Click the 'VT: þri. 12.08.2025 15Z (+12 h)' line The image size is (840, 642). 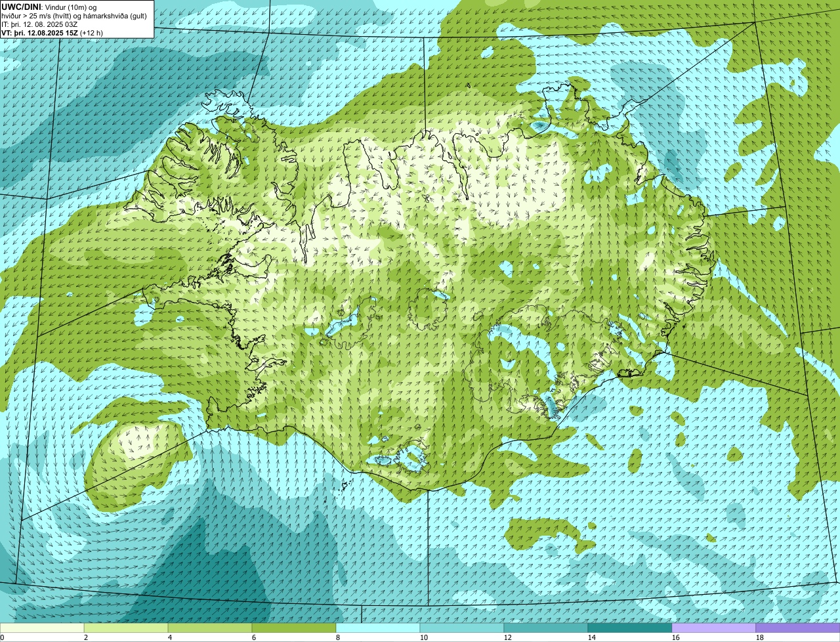coord(52,33)
